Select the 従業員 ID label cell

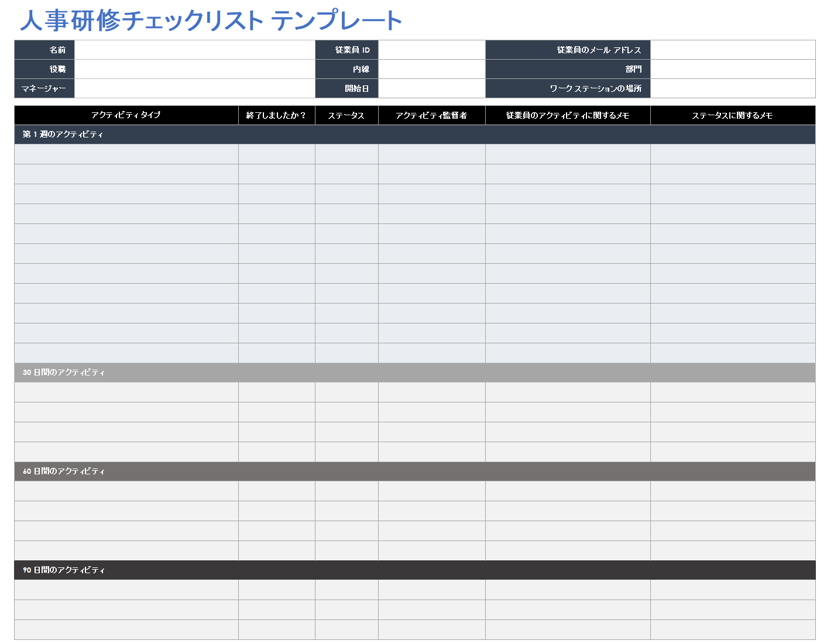tap(347, 50)
